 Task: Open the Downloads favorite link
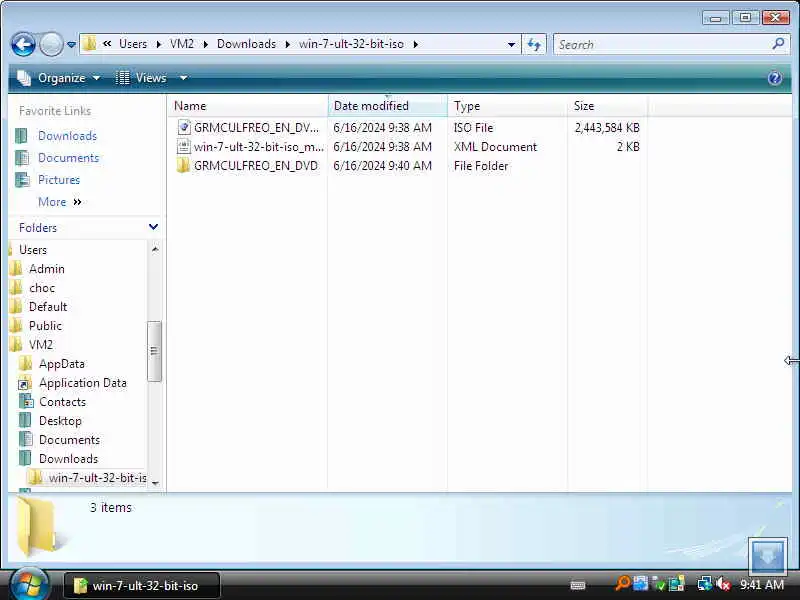pyautogui.click(x=67, y=136)
